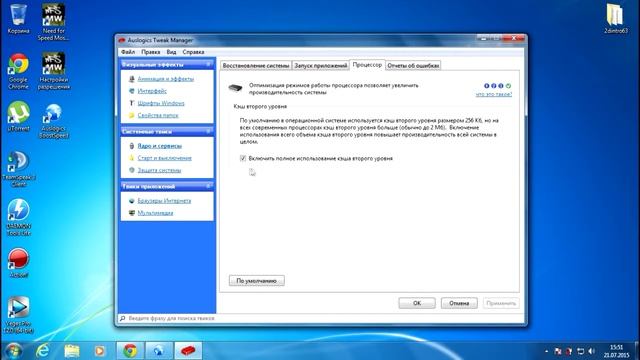
Task: Open Анимация и эффекты in sidebar
Action: click(166, 79)
